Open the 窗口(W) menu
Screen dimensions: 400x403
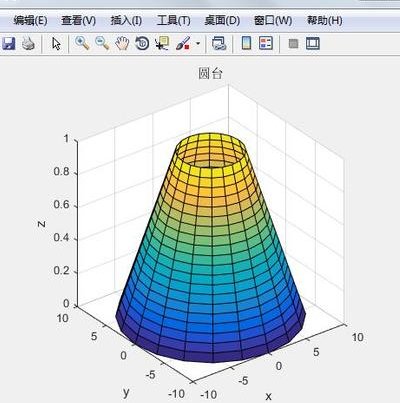click(x=273, y=21)
